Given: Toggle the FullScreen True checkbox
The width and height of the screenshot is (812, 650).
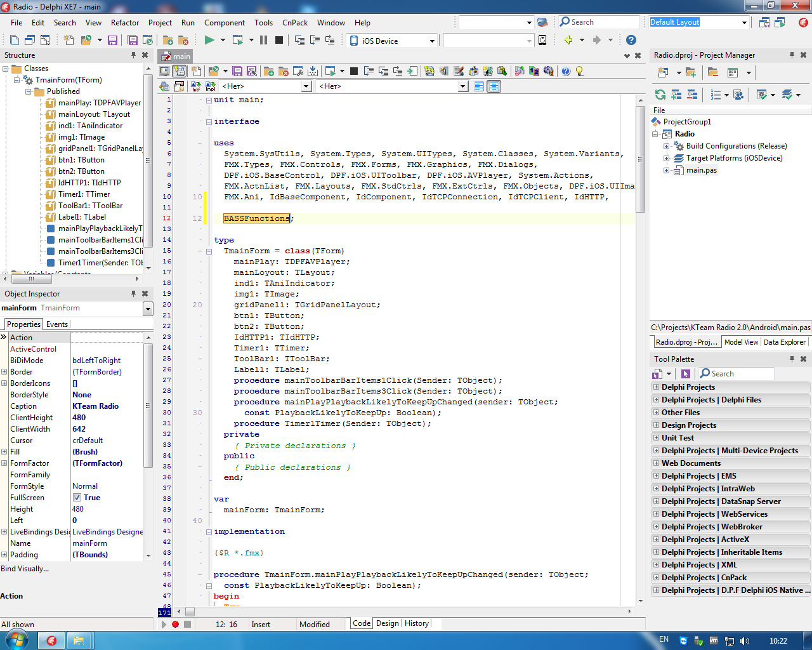Looking at the screenshot, I should click(x=77, y=498).
